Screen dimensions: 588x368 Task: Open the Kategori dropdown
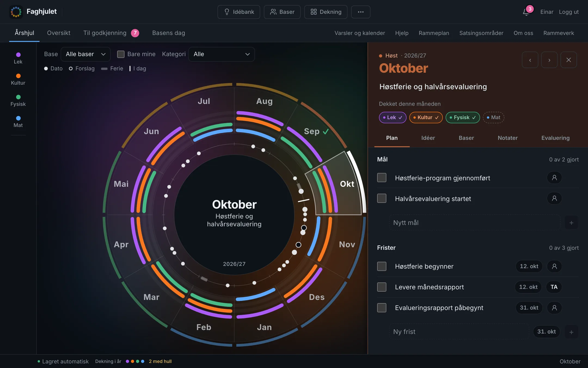[221, 54]
